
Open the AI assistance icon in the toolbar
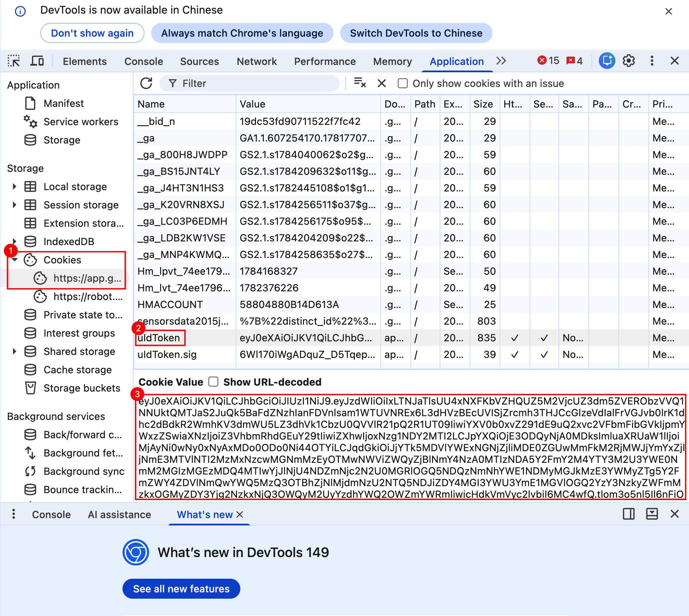click(607, 61)
